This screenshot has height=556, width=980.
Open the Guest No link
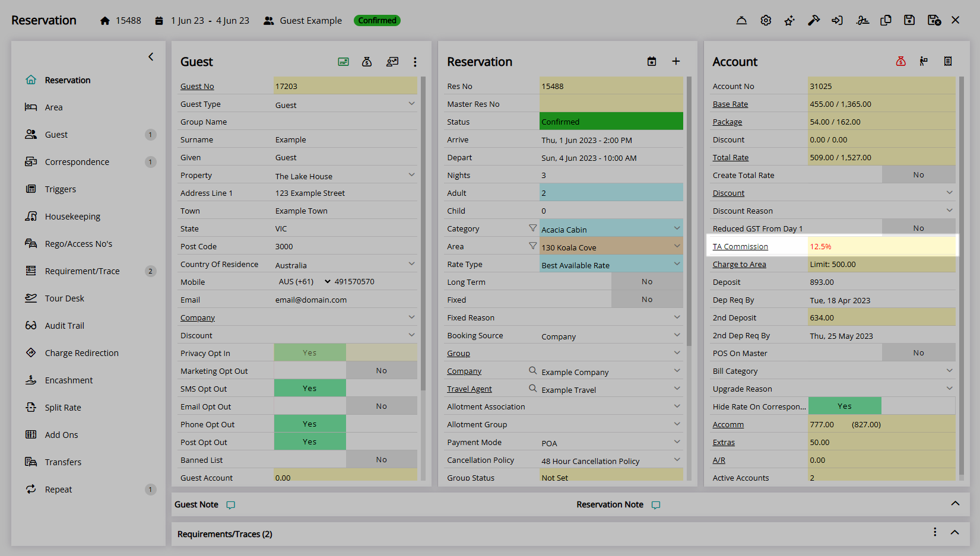click(197, 87)
